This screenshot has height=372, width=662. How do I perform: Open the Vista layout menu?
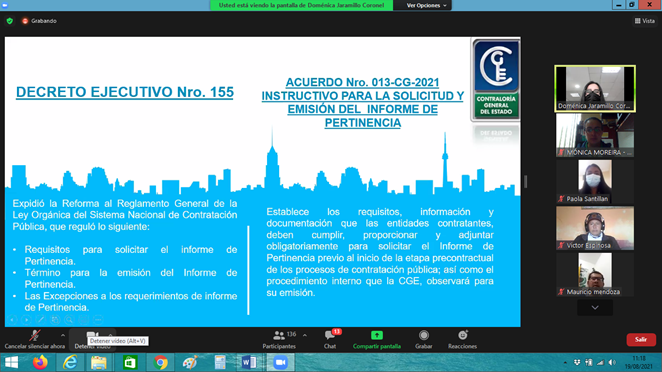[645, 21]
